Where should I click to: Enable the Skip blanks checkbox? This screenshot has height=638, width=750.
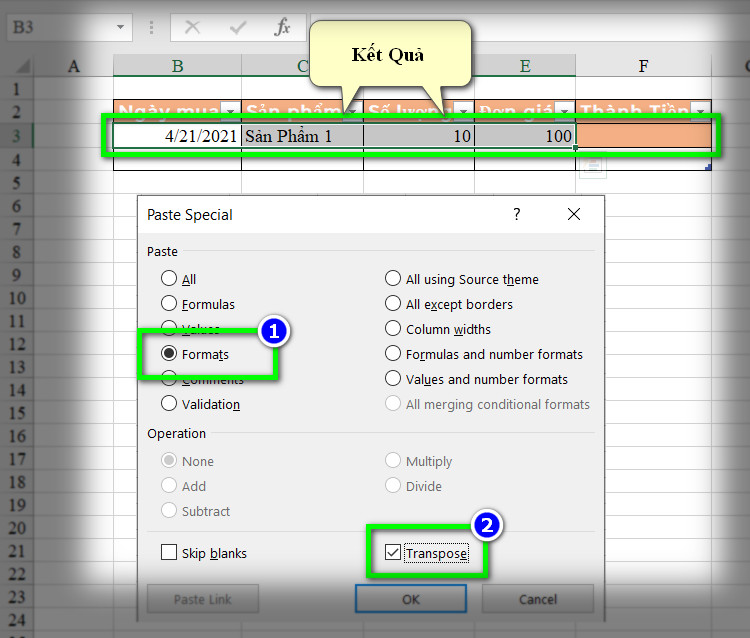coord(168,552)
